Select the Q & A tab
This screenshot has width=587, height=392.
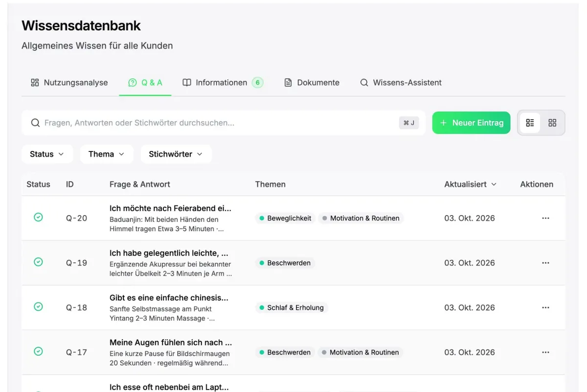pyautogui.click(x=145, y=83)
